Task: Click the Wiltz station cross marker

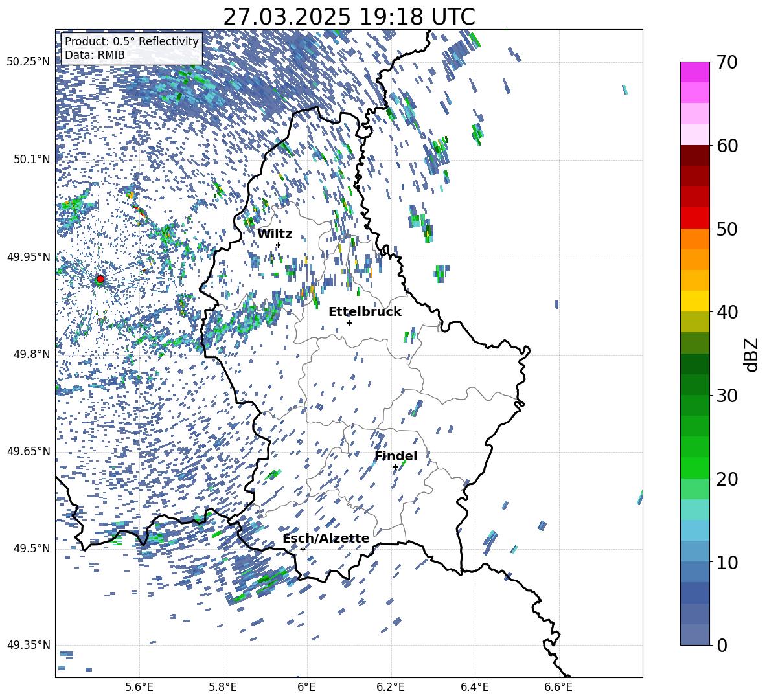Action: 279,245
